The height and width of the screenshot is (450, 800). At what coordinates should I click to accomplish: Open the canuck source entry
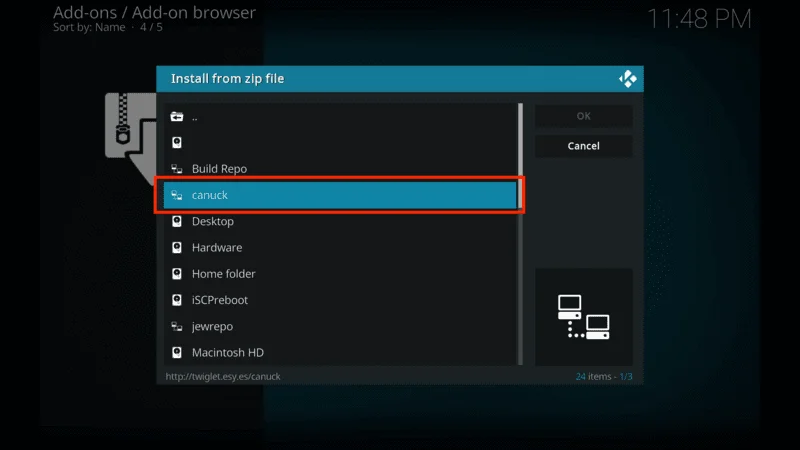pyautogui.click(x=340, y=195)
